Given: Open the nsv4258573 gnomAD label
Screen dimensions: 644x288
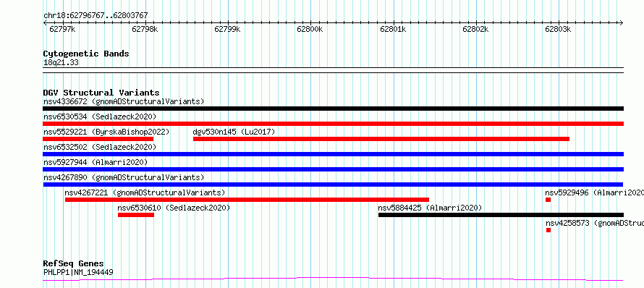Looking at the screenshot, I should (x=595, y=223).
